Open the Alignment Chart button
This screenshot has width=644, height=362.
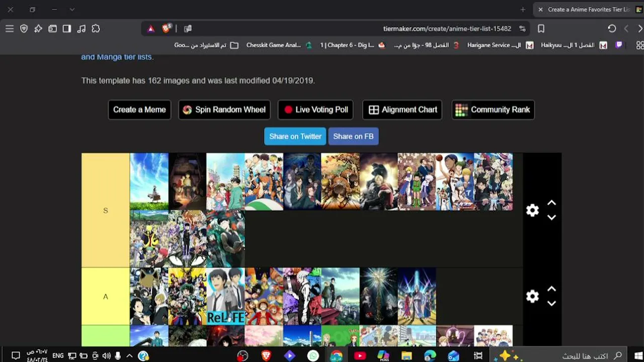(x=403, y=110)
